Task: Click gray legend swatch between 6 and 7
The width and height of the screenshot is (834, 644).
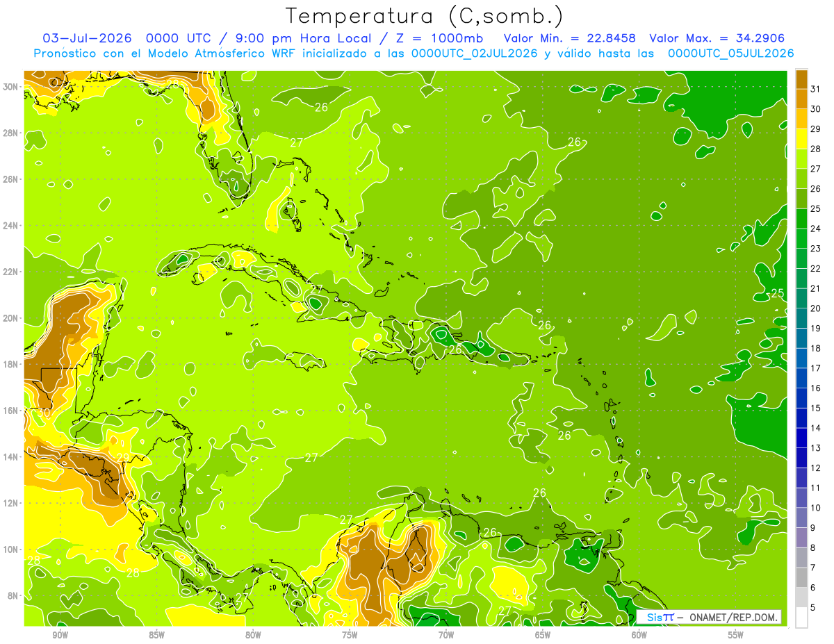Action: [x=801, y=577]
